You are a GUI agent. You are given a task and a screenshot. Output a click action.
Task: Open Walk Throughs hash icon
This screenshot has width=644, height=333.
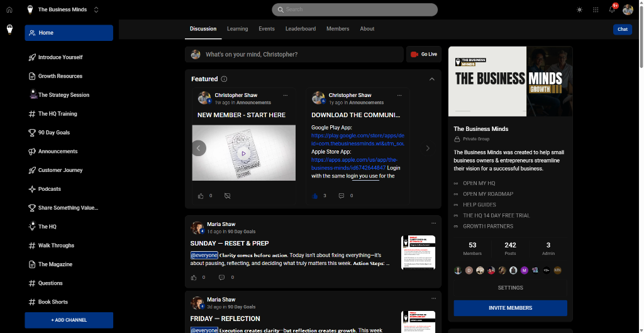click(x=31, y=246)
